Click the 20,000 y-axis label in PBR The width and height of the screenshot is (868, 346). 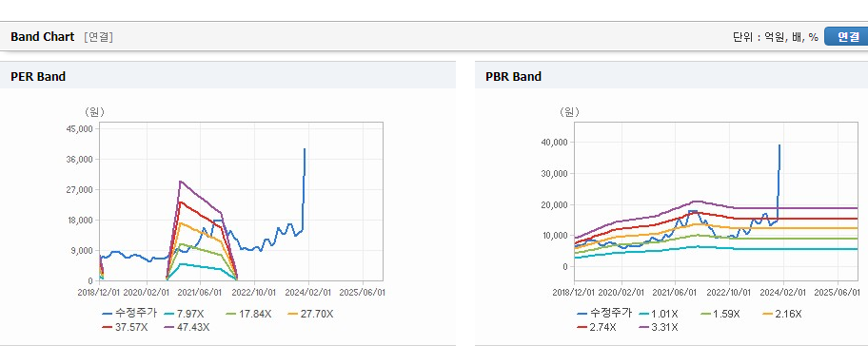(556, 204)
